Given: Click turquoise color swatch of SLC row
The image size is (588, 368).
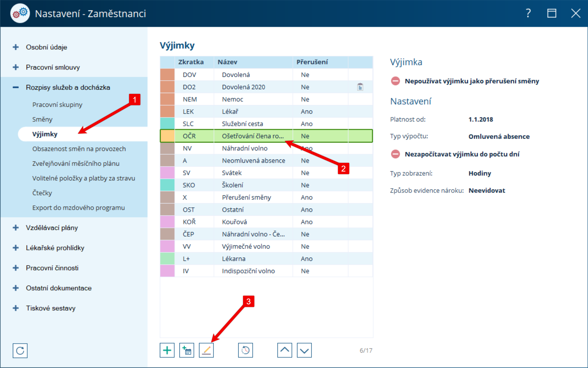Looking at the screenshot, I should (167, 124).
